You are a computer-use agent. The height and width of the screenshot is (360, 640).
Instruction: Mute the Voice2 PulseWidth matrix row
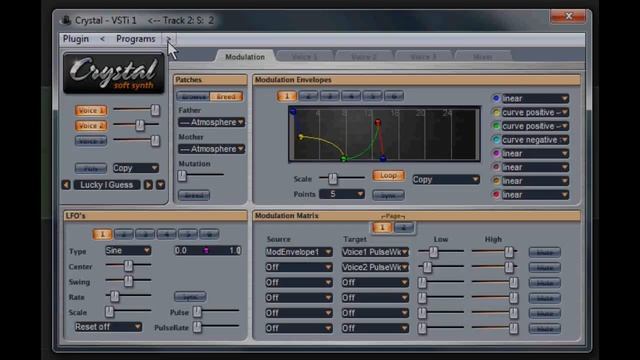[x=544, y=268]
